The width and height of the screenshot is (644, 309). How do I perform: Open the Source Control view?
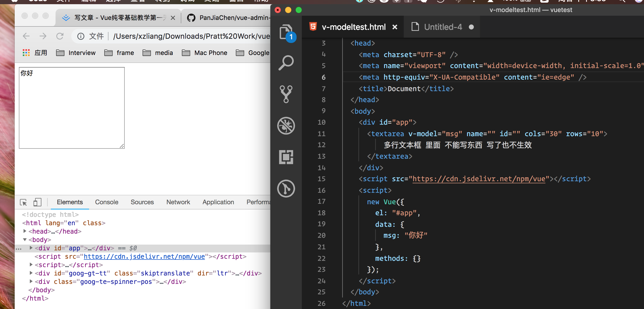click(286, 94)
